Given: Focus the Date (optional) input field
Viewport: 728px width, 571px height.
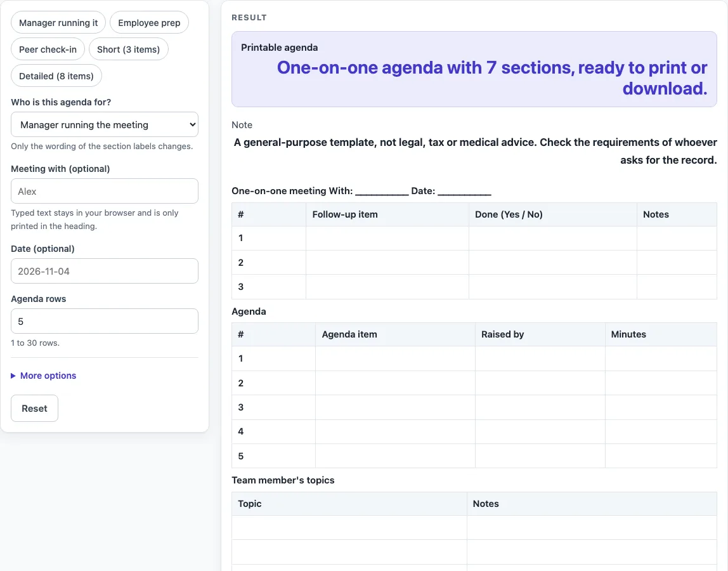Looking at the screenshot, I should point(105,271).
